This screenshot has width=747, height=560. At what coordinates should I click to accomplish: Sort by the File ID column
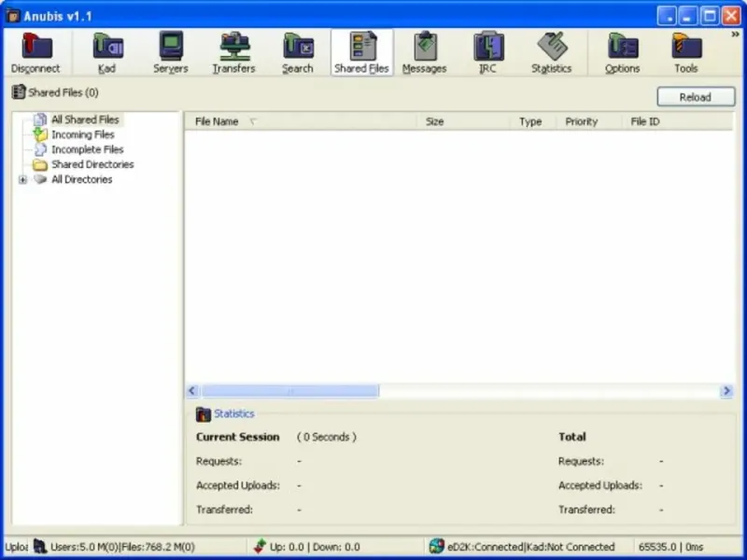(676, 122)
